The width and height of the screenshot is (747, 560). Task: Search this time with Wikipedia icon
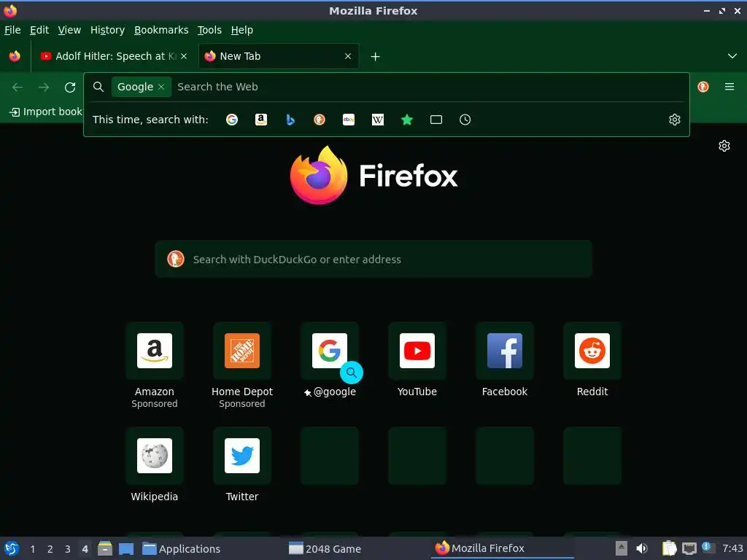pyautogui.click(x=378, y=120)
